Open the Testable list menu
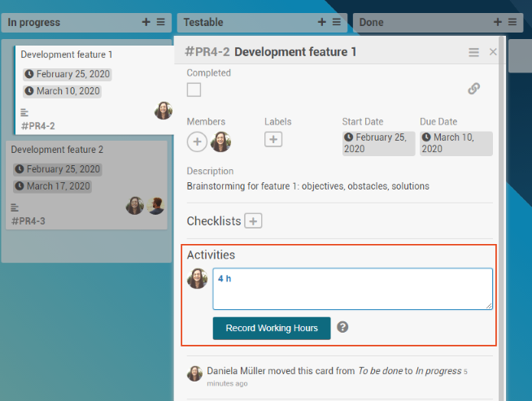Screen dimensions: 532x401 coord(337,22)
